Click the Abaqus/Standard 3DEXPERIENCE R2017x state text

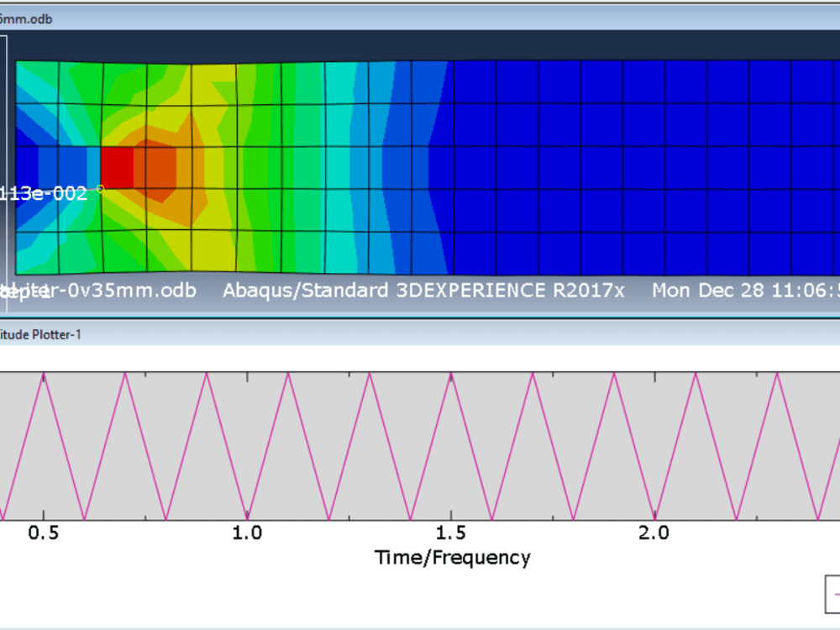[423, 291]
